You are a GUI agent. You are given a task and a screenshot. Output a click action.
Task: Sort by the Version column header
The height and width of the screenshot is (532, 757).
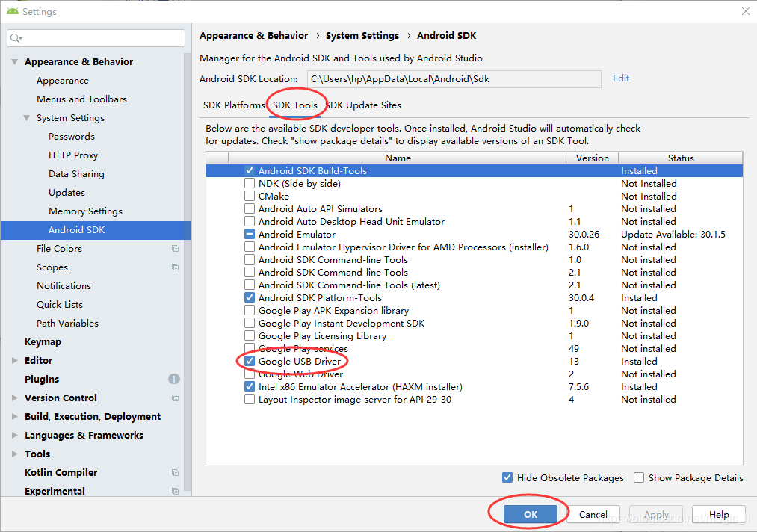tap(593, 158)
